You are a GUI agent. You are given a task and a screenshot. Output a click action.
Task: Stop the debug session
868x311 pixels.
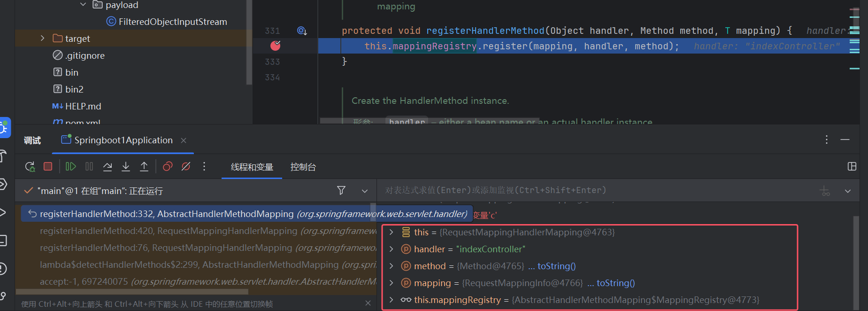(x=48, y=166)
